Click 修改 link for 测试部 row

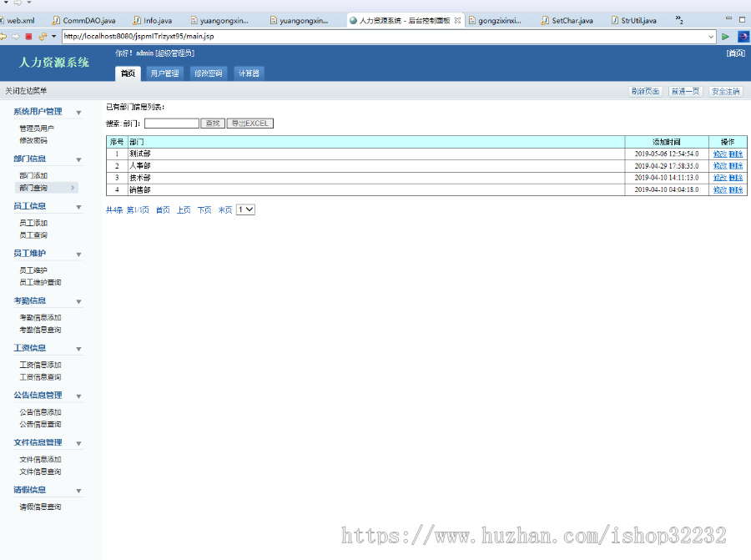coord(720,154)
